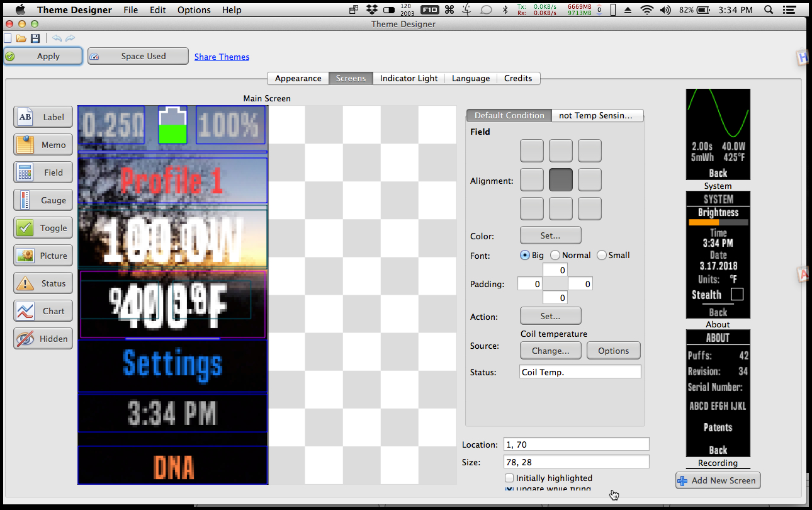Switch to the Indicator Light tab
Viewport: 812px width, 510px height.
[x=409, y=78]
